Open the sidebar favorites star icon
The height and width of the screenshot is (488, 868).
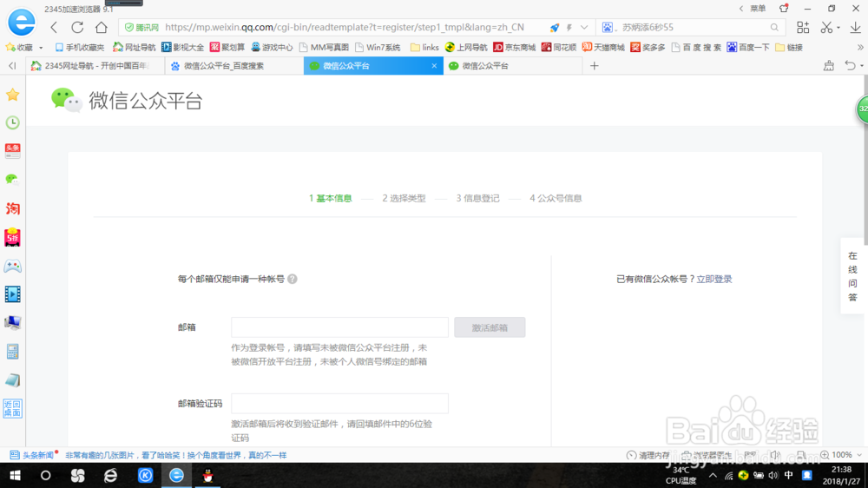tap(13, 95)
